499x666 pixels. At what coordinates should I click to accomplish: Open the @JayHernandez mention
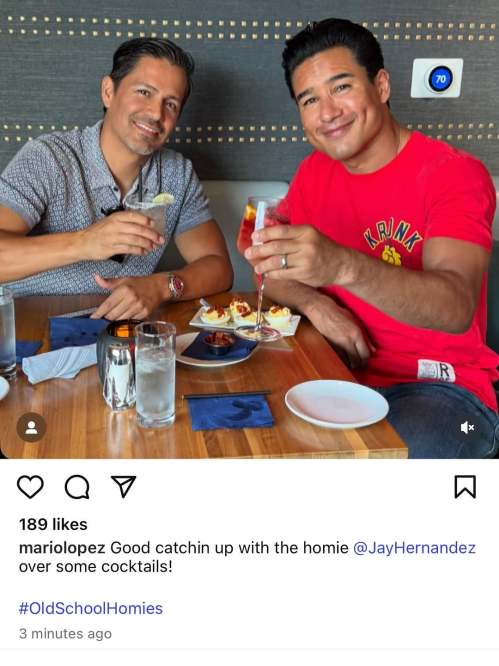coord(414,548)
